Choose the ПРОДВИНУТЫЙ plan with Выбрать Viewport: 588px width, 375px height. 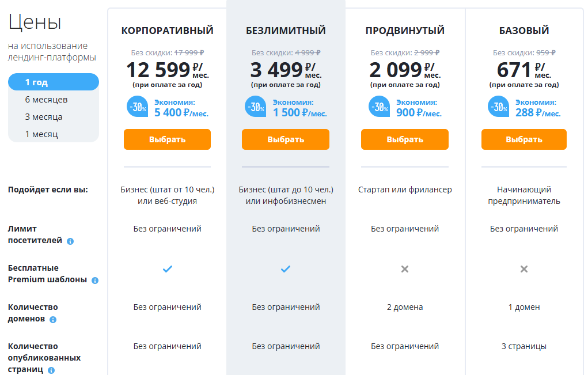pyautogui.click(x=404, y=139)
